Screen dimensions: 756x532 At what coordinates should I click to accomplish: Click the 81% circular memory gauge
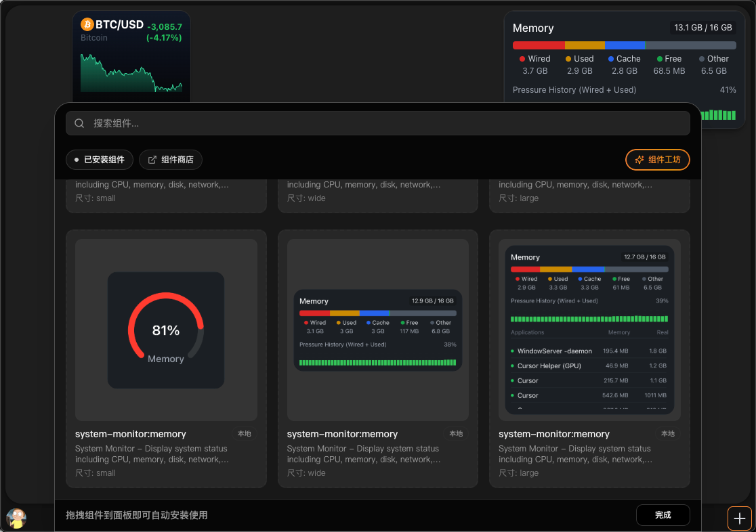pos(166,330)
